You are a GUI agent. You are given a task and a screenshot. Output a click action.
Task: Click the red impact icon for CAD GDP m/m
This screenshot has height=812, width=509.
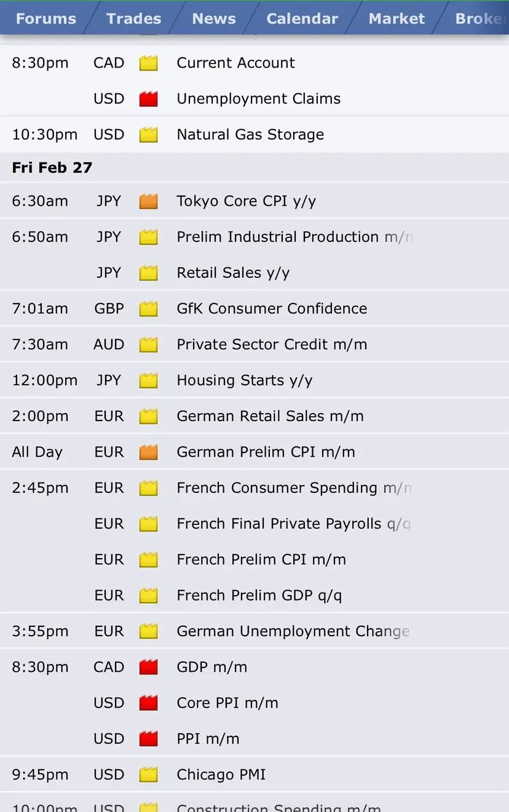coord(148,667)
